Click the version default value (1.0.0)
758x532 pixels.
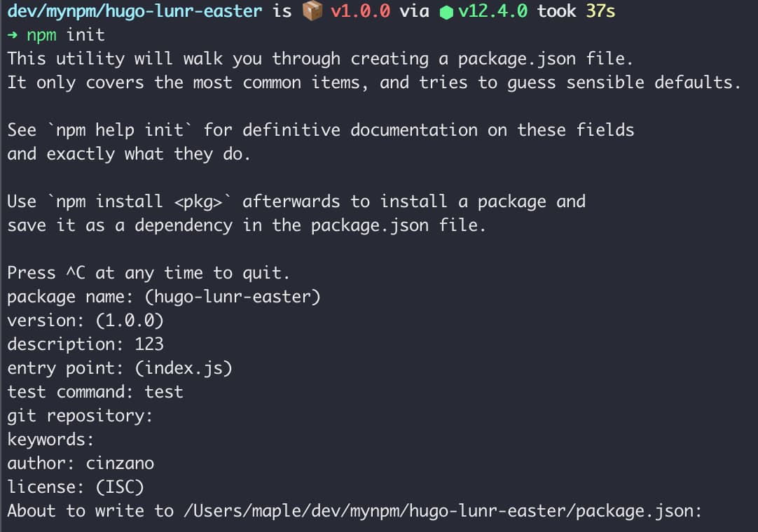130,321
